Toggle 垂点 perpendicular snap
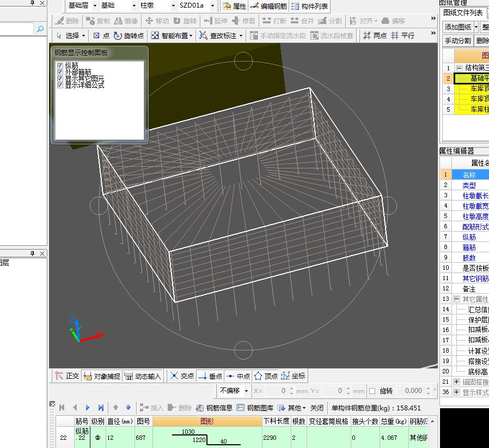Screen dimensions: 489x448 (x=210, y=376)
